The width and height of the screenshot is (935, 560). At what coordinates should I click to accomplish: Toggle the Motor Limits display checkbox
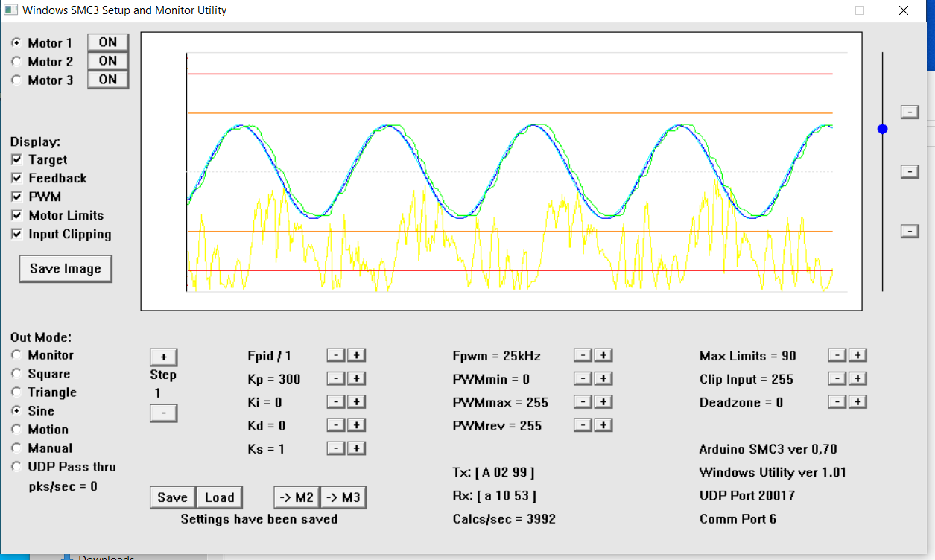pyautogui.click(x=16, y=216)
